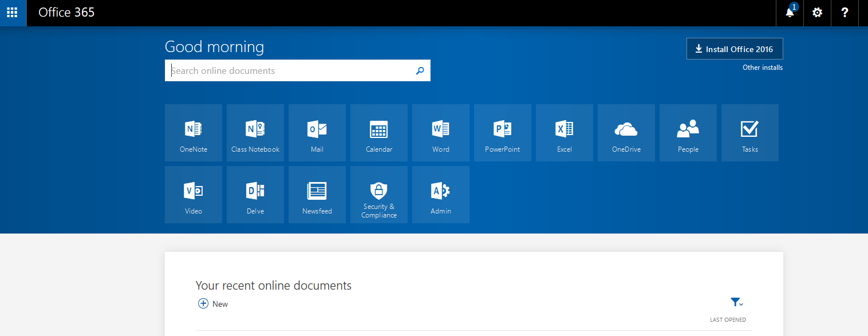Screen dimensions: 868x336
Task: Open the Mail app tile
Action: [x=317, y=133]
